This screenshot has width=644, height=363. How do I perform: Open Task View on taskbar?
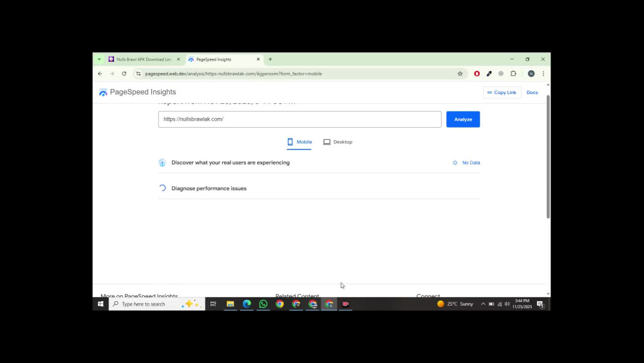(213, 304)
